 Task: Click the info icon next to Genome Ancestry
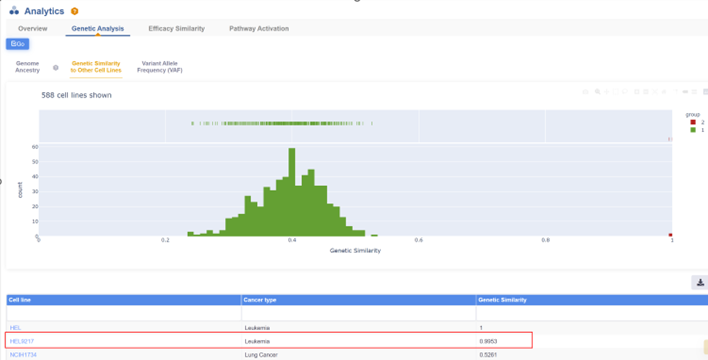pos(56,67)
